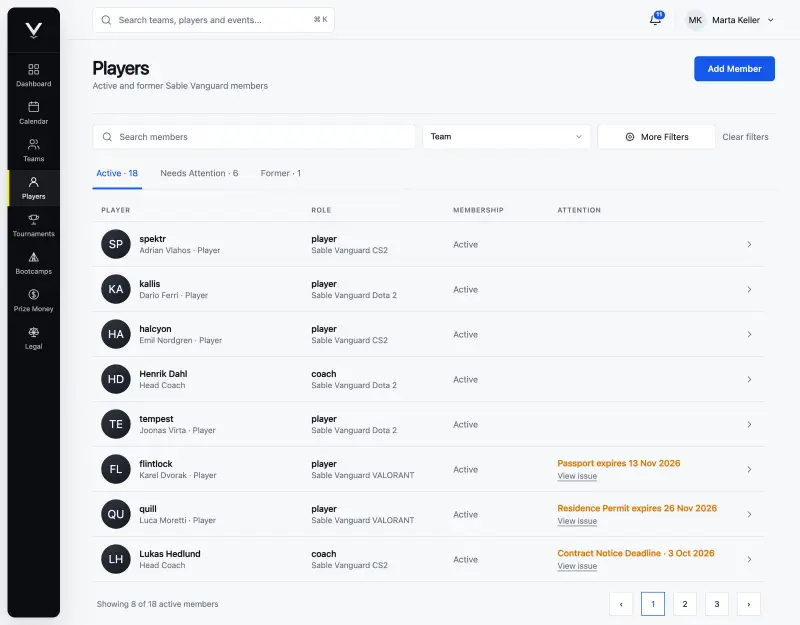
Task: Click the SP avatar for spektr
Action: pyautogui.click(x=116, y=244)
